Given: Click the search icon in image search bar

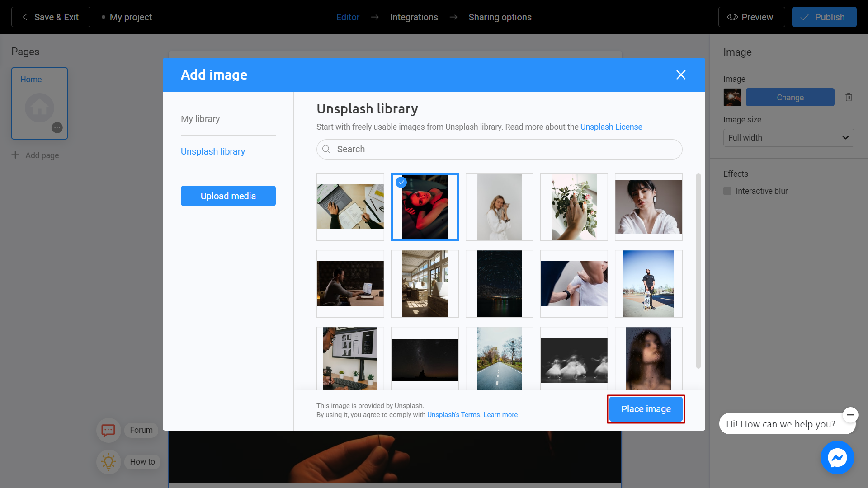Looking at the screenshot, I should (x=326, y=149).
